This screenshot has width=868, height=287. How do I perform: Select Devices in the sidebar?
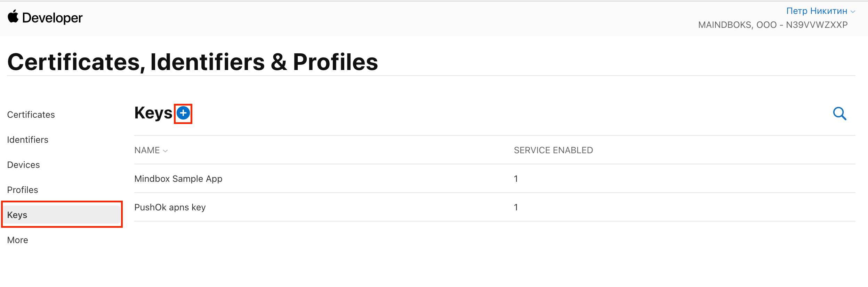[x=23, y=165]
